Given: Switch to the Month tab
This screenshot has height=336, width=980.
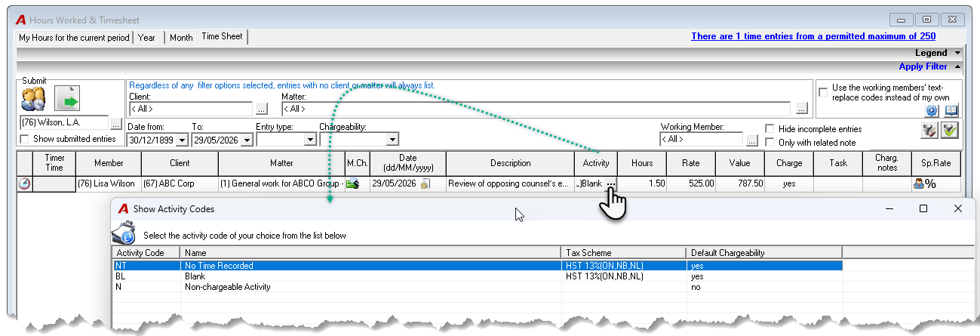Looking at the screenshot, I should click(x=181, y=38).
